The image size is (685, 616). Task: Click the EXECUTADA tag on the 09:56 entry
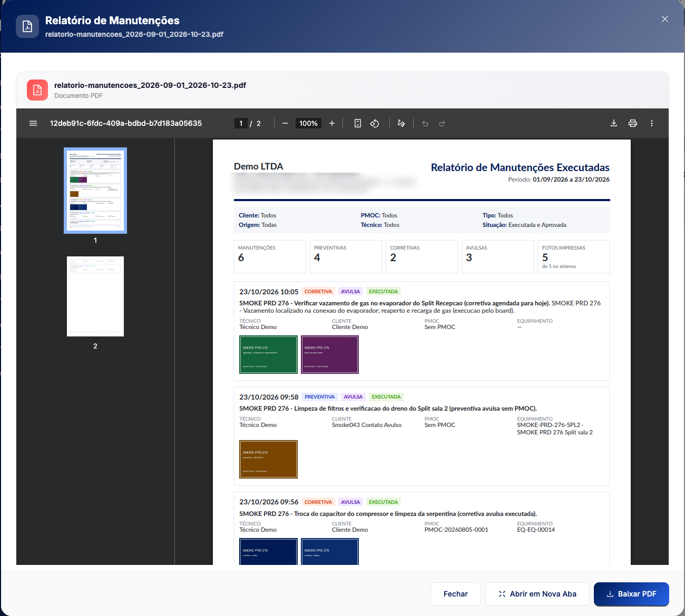click(x=384, y=502)
